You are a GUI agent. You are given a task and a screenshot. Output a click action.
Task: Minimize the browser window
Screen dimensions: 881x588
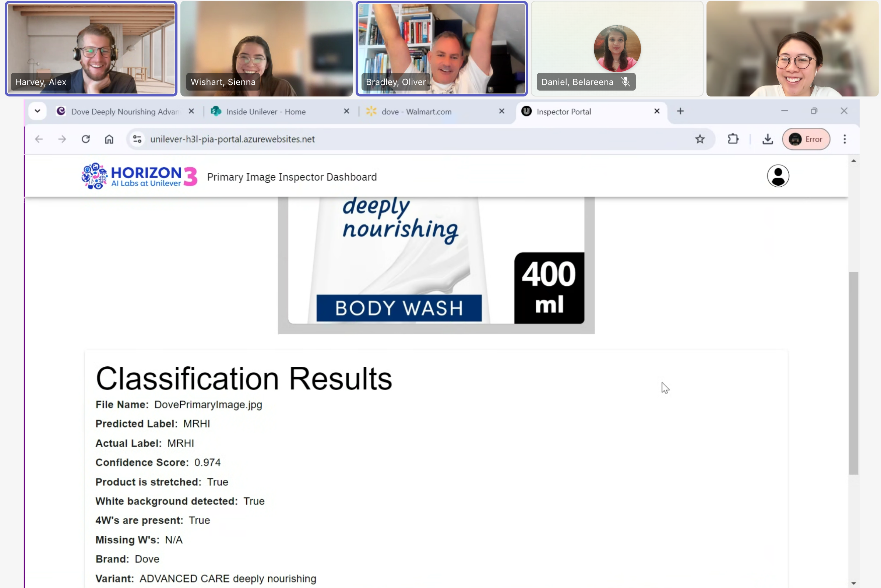click(x=784, y=111)
